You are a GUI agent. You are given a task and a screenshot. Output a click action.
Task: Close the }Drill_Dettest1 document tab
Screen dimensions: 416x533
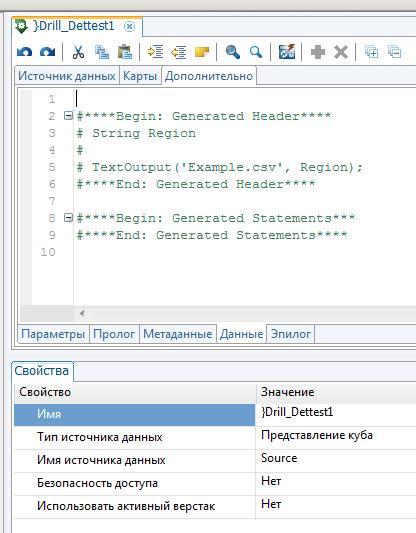point(129,26)
